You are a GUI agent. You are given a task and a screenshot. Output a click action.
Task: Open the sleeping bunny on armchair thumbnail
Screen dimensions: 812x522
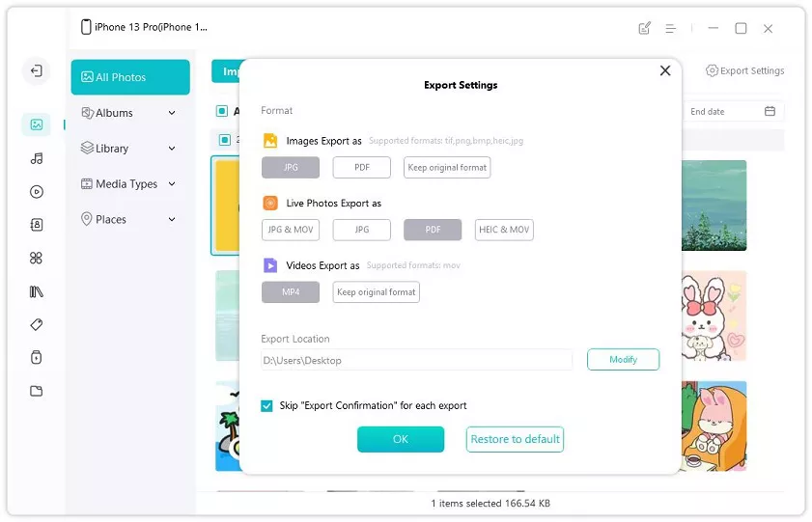coord(714,426)
